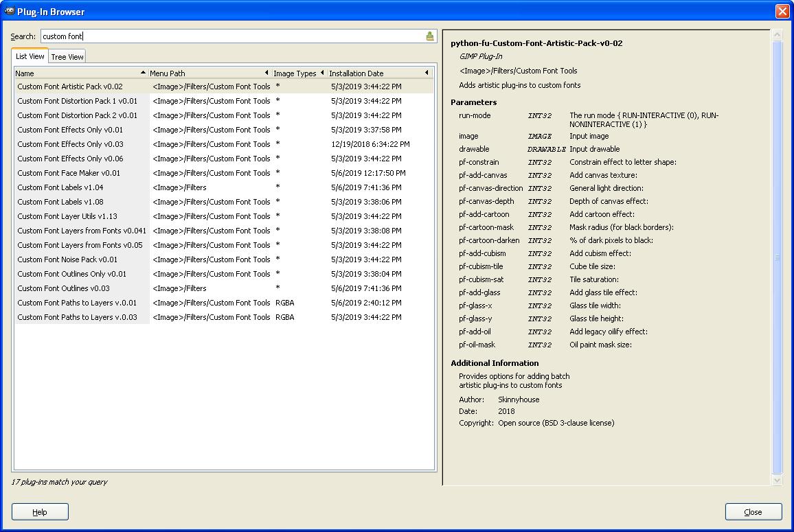Click the Close button
The height and width of the screenshot is (532, 794).
click(753, 512)
